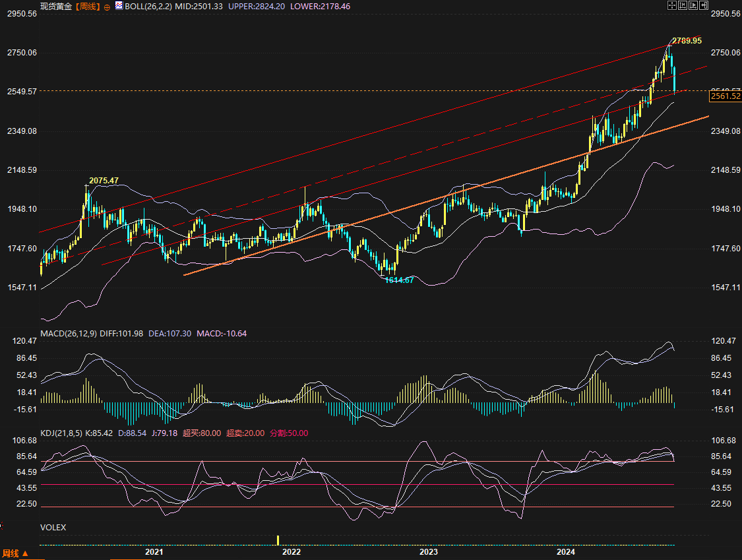Click the 现货黄金 instrument title

56,7
